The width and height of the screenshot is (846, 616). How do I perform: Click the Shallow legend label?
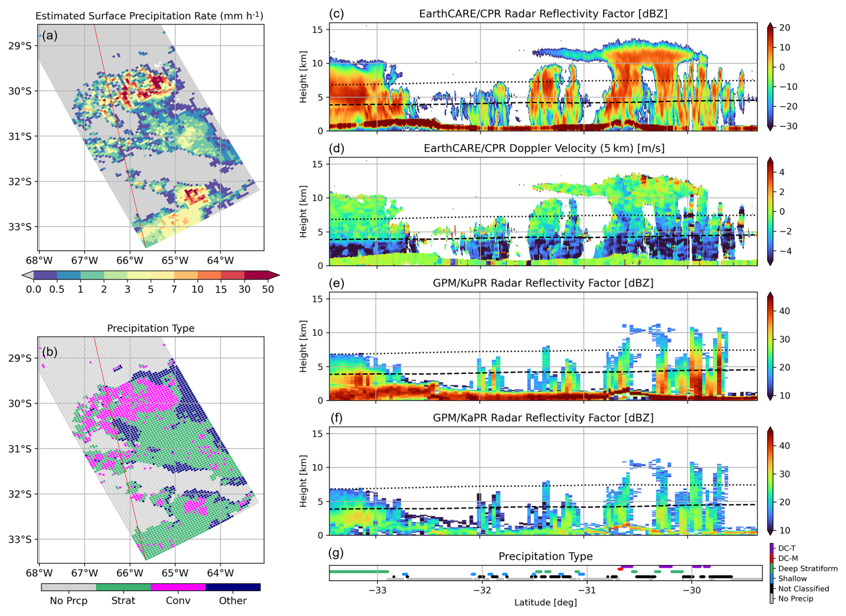792,578
